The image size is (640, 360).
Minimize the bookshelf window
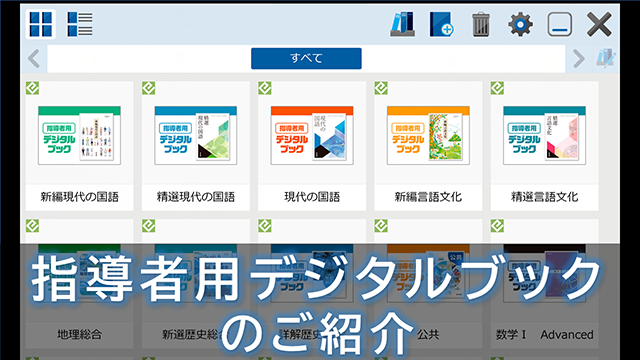click(559, 24)
